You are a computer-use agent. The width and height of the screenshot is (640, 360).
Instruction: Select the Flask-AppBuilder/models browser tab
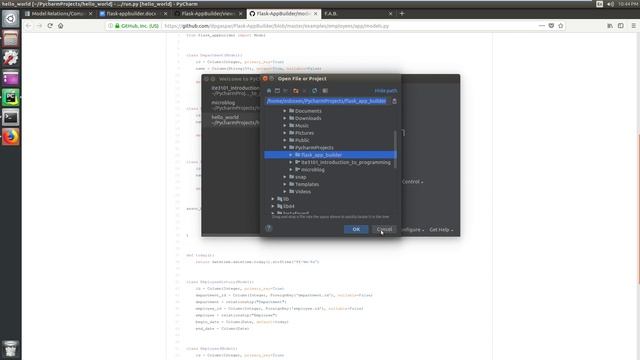click(284, 13)
